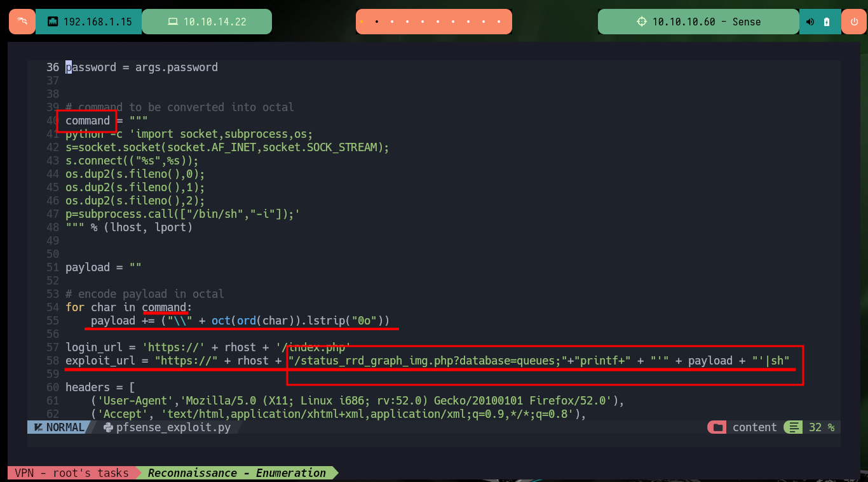Open the power menu button
Image resolution: width=868 pixels, height=482 pixels.
point(853,22)
